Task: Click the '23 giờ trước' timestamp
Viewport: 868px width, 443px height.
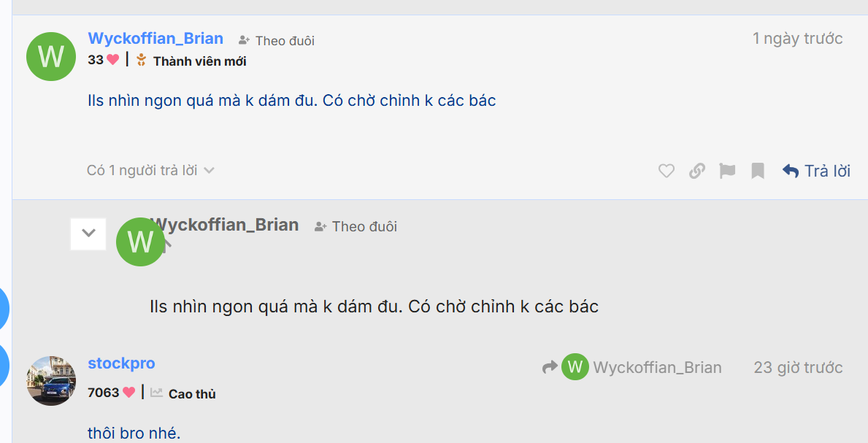Action: (798, 368)
